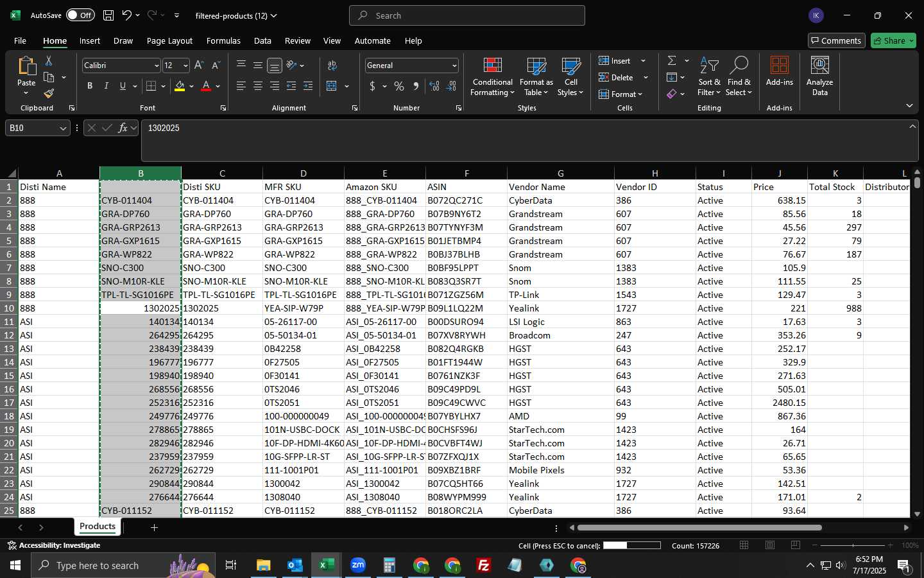Image resolution: width=924 pixels, height=578 pixels.
Task: Toggle Italic formatting
Action: tap(107, 86)
